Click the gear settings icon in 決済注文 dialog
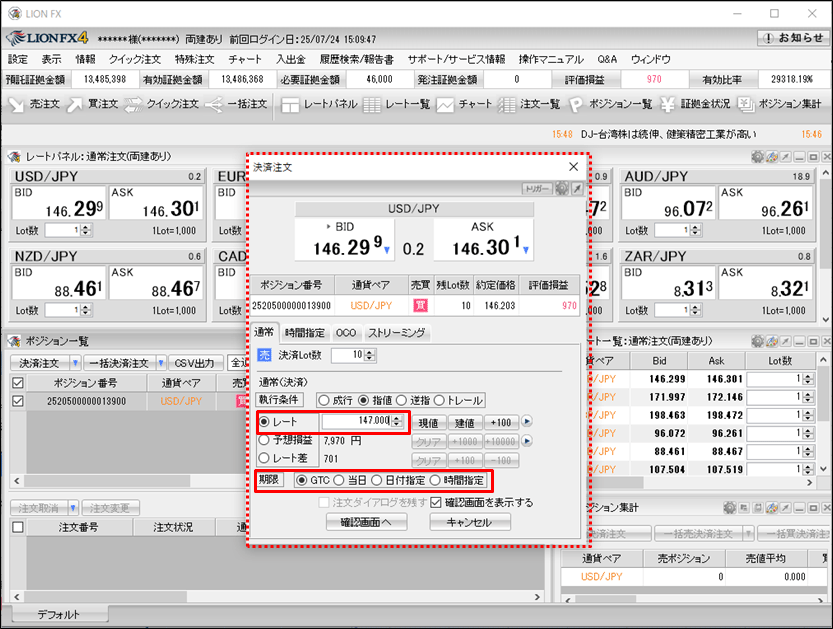Viewport: 833px width, 629px height. pyautogui.click(x=561, y=188)
